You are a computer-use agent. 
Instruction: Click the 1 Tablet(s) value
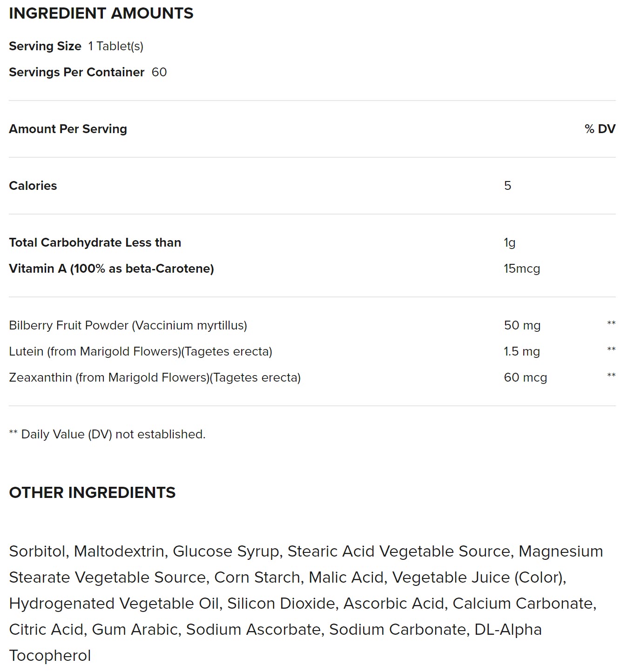pos(115,46)
